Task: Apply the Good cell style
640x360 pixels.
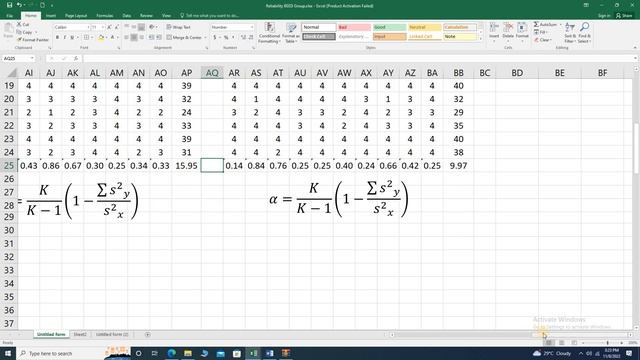Action: pyautogui.click(x=389, y=27)
